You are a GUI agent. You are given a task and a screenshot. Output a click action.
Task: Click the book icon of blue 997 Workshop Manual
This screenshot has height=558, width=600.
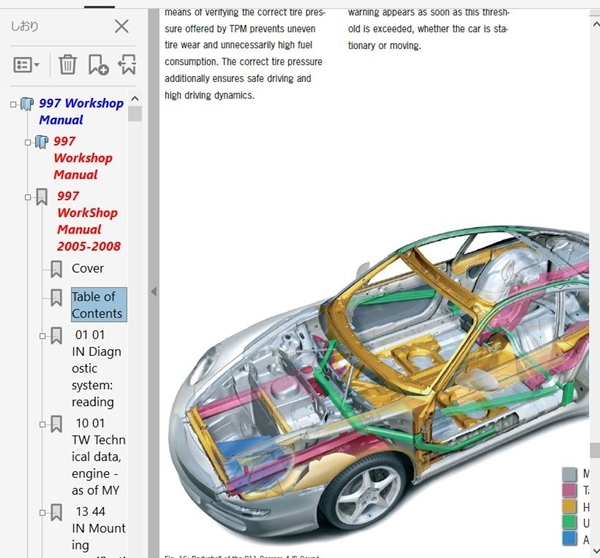point(27,104)
